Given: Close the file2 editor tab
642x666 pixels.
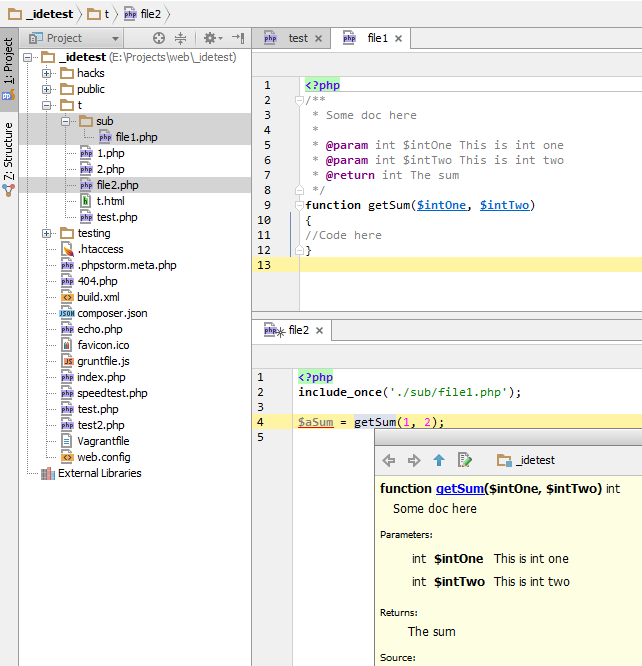Looking at the screenshot, I should (320, 330).
